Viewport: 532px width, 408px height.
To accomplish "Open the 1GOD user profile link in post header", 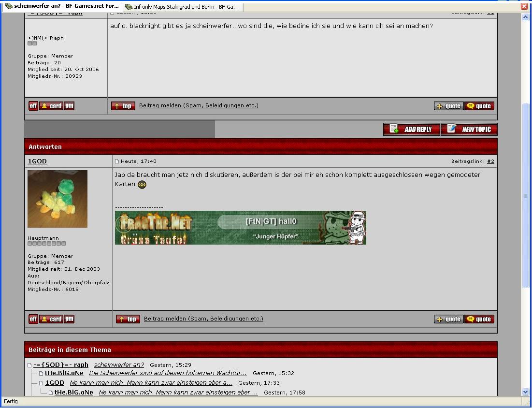I will [37, 161].
